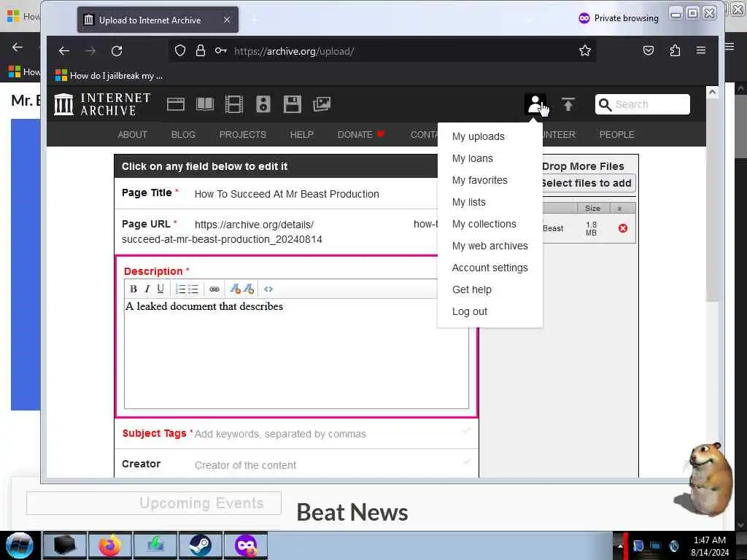Open the Texts book icon
The width and height of the screenshot is (747, 560).
pos(205,104)
